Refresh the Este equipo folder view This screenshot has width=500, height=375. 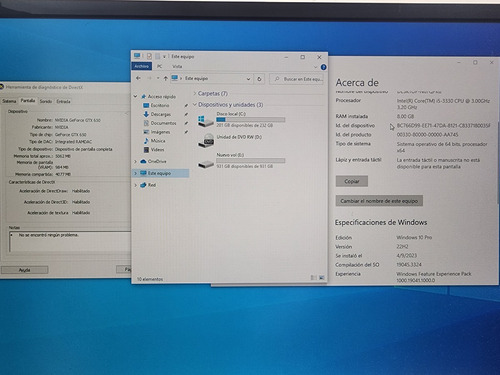pyautogui.click(x=259, y=79)
